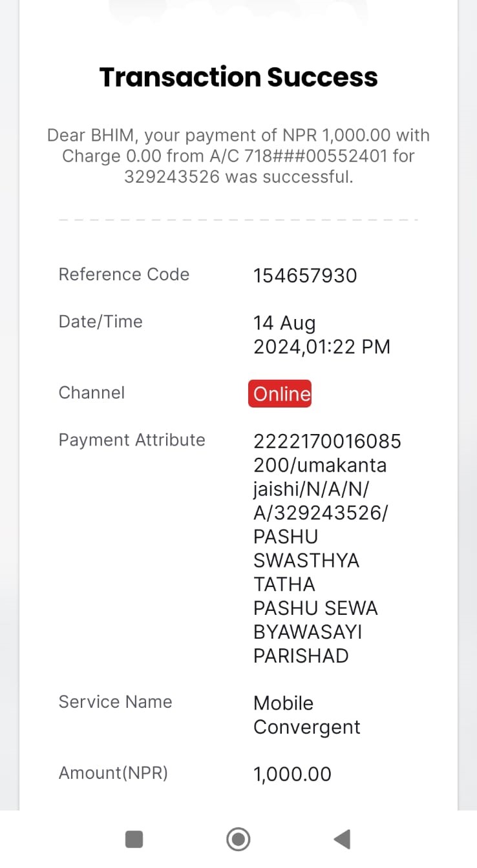Tap the Reference Code label
This screenshot has height=868, width=477.
coord(124,274)
